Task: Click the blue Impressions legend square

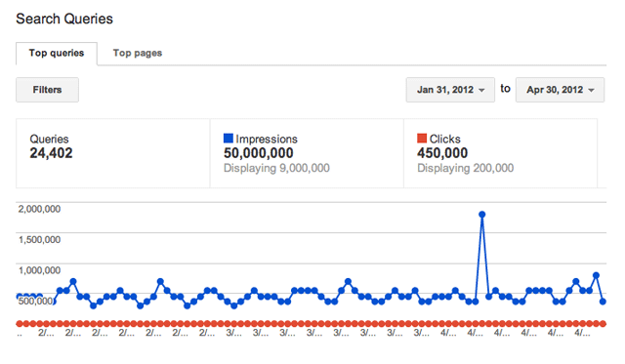Action: click(229, 139)
